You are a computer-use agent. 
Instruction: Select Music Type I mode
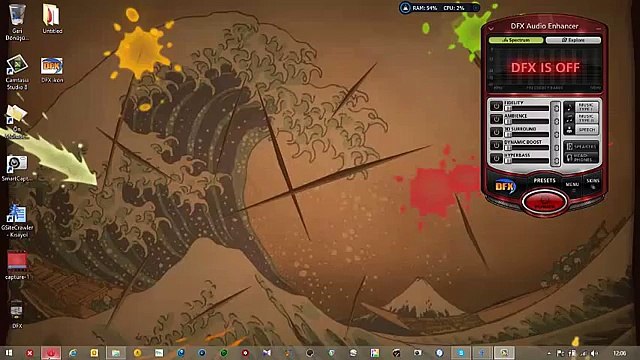[582, 107]
